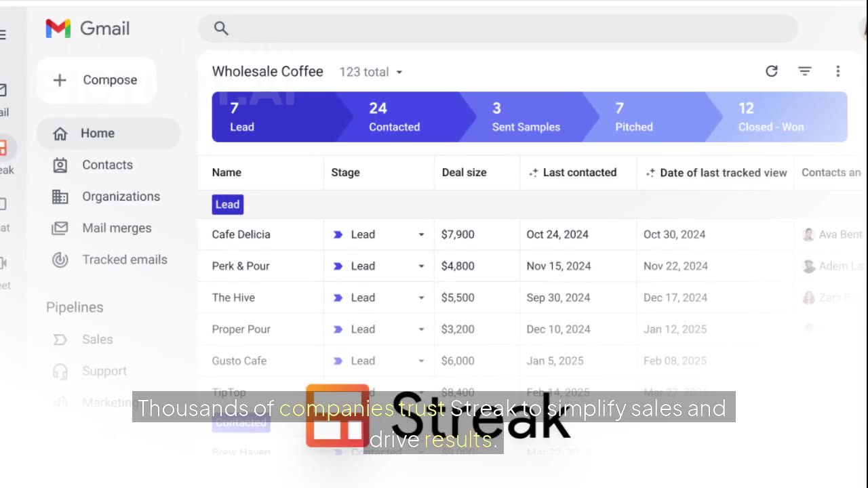Open the Sales pipeline

98,340
